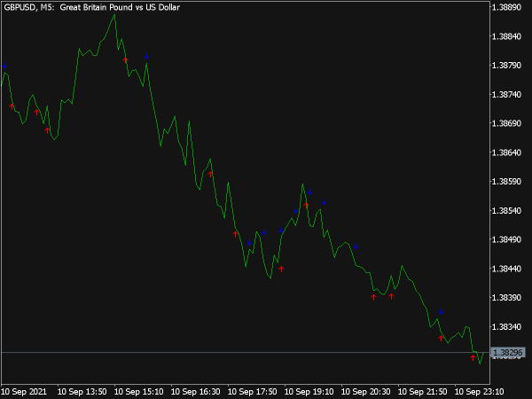The height and width of the screenshot is (399, 532).
Task: Select the '10 Sep 20:30' time label
Action: (365, 392)
